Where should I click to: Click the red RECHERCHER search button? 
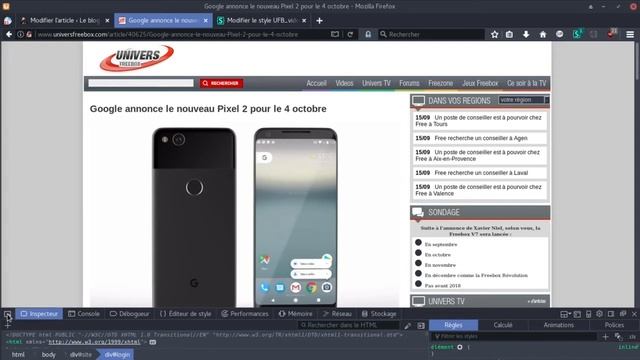(221, 83)
